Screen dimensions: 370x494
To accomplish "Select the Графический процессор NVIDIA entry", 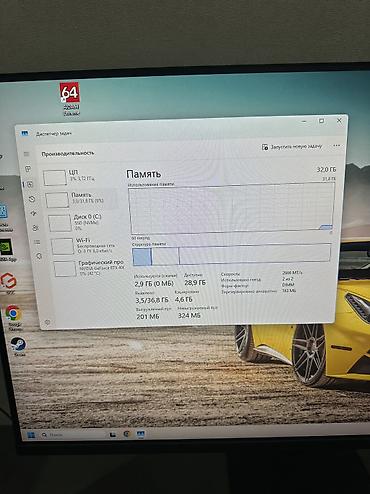I will (89, 268).
